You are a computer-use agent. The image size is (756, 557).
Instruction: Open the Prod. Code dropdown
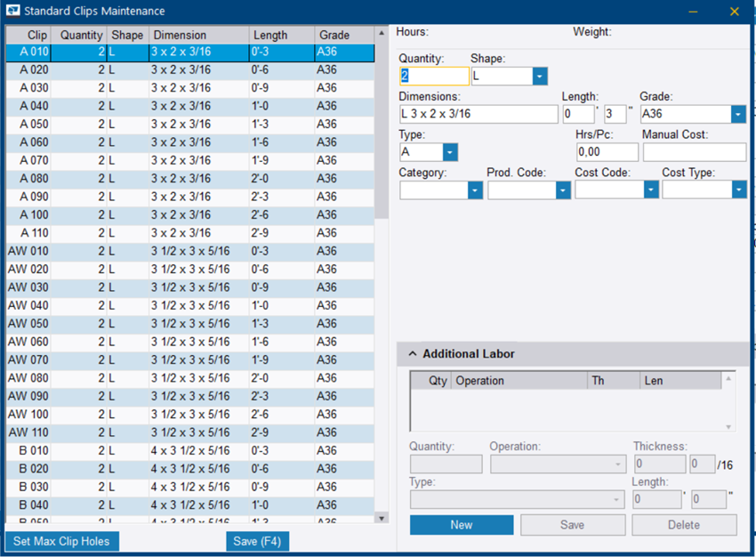click(x=562, y=190)
